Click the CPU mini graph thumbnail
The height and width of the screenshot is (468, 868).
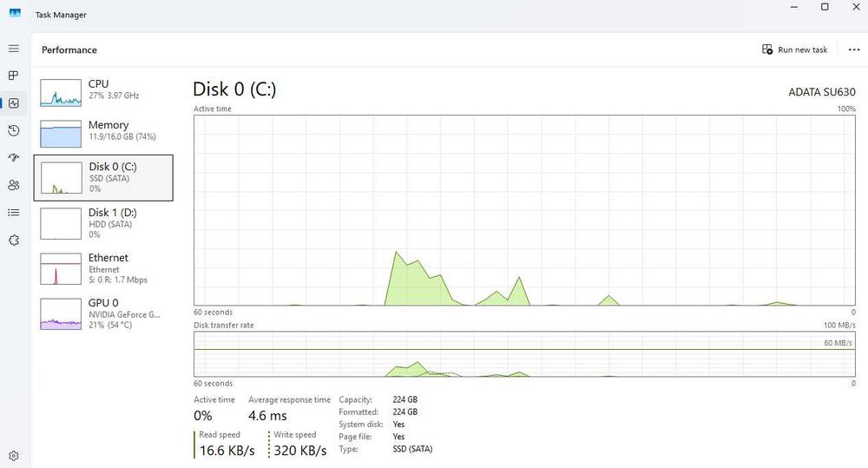[61, 93]
